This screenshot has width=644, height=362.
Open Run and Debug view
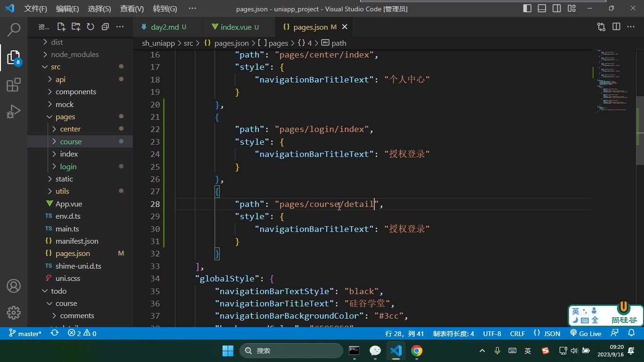pyautogui.click(x=14, y=112)
